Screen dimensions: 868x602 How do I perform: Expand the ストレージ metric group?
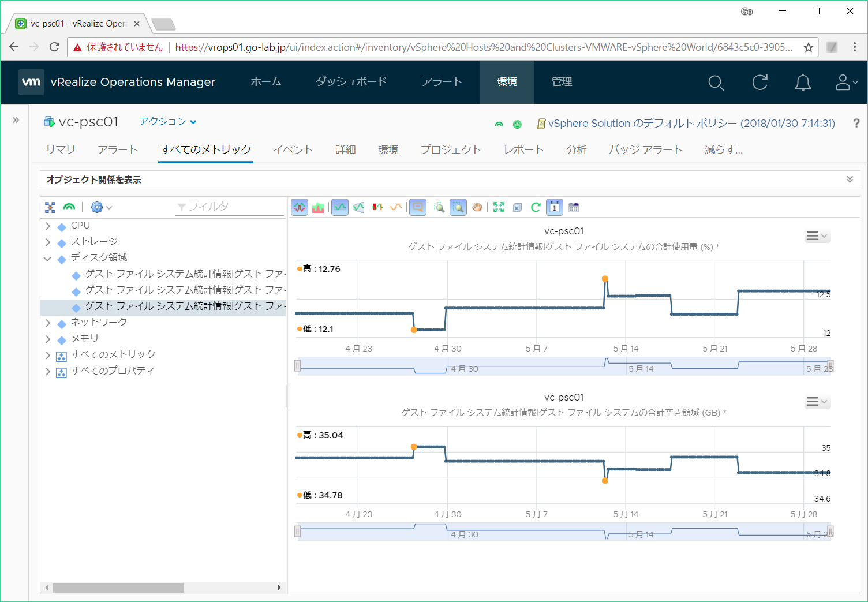point(48,242)
